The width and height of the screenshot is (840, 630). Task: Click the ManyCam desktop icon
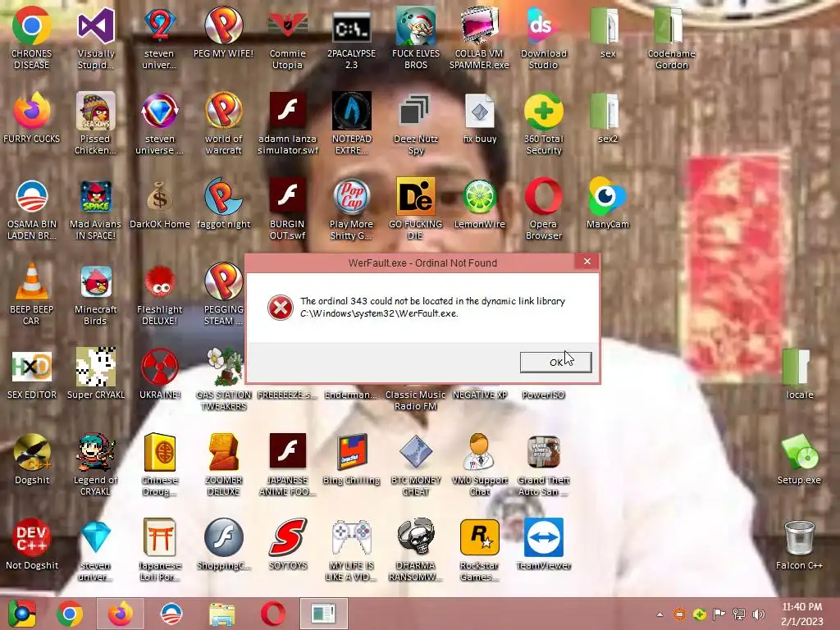pyautogui.click(x=608, y=204)
